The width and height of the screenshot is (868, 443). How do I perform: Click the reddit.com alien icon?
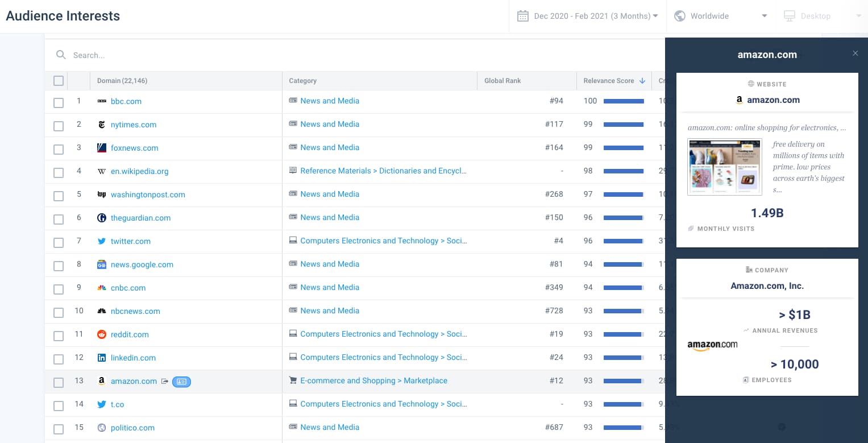point(102,334)
